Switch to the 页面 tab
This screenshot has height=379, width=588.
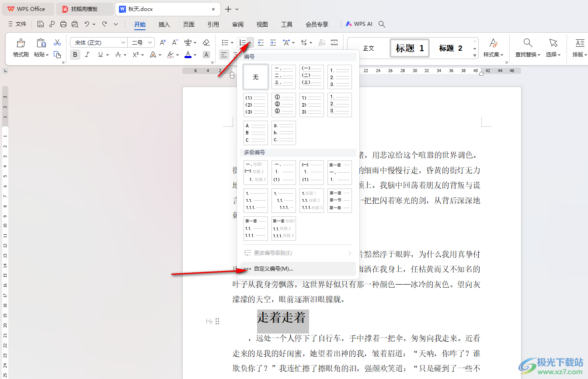click(189, 24)
